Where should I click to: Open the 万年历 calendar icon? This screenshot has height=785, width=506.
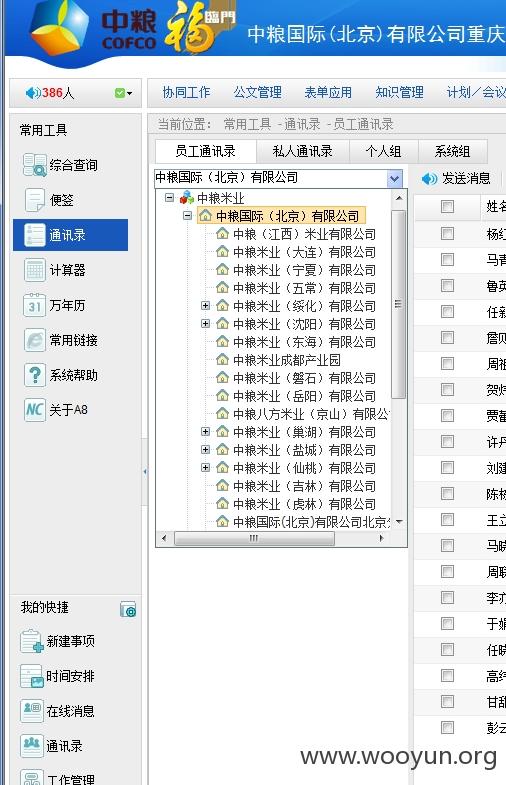point(35,305)
